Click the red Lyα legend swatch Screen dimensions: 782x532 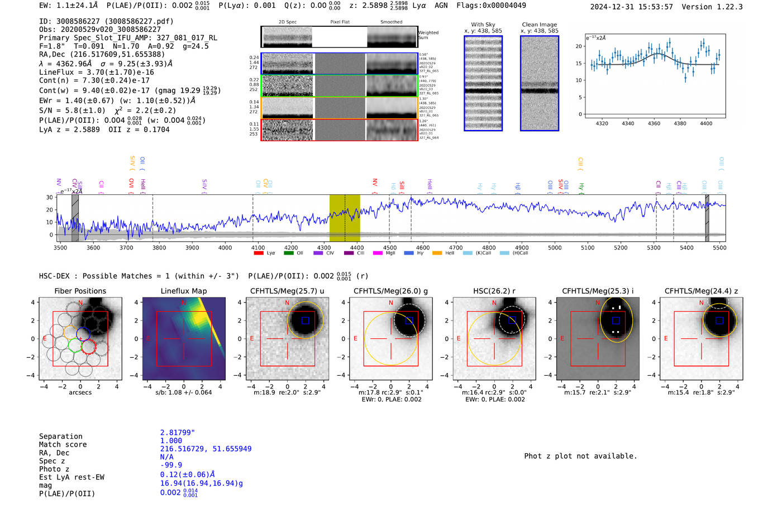pyautogui.click(x=259, y=253)
